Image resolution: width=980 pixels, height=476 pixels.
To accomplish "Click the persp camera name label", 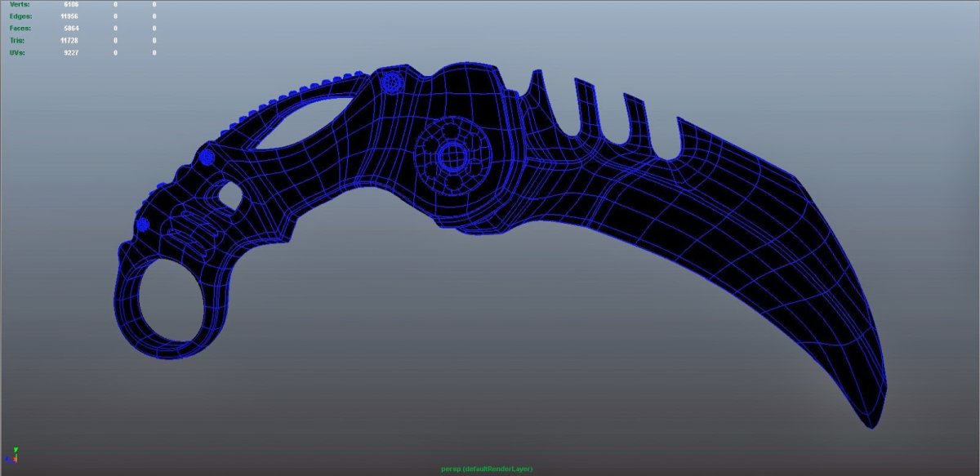I will (490, 469).
